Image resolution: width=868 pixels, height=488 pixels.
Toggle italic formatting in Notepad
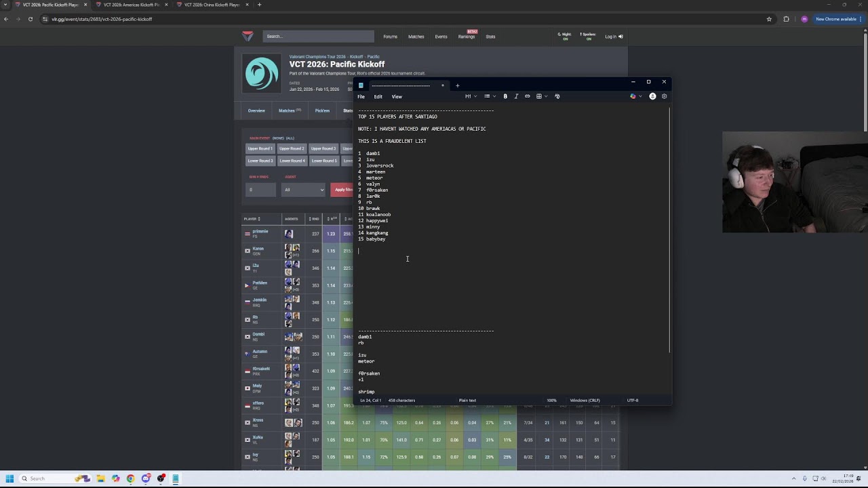coord(516,96)
